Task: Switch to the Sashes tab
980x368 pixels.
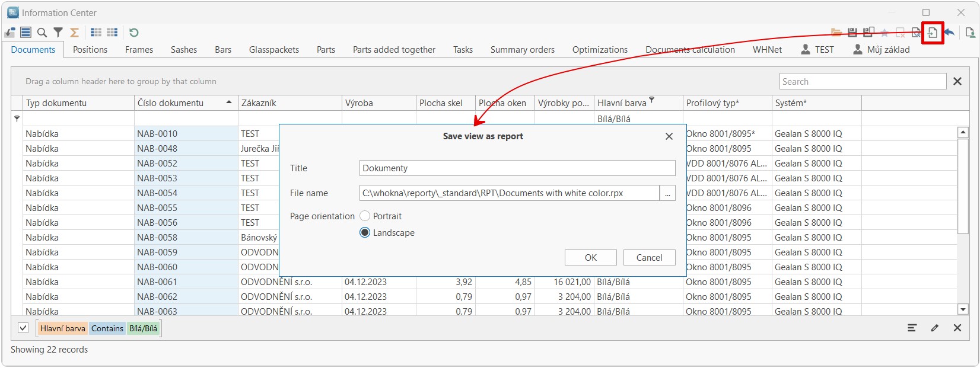Action: click(184, 50)
